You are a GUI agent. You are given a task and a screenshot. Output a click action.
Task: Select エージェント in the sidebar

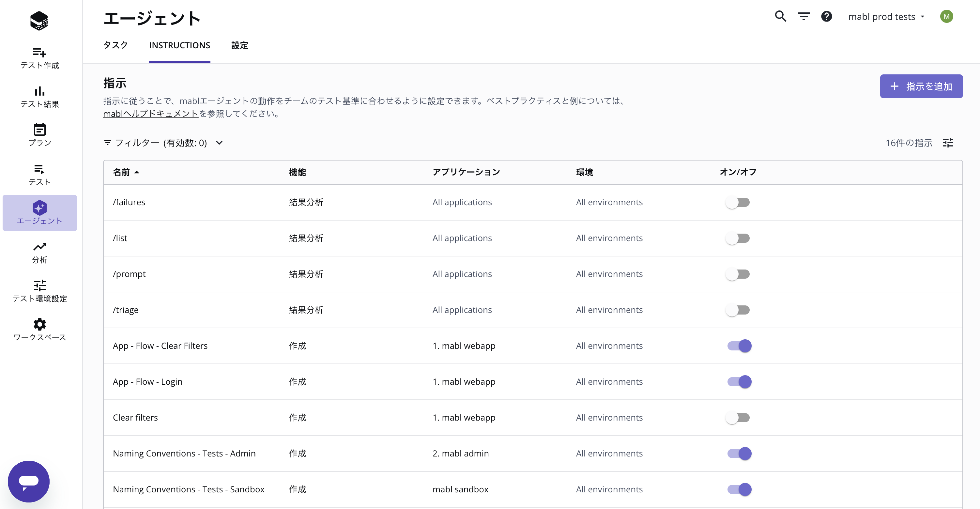point(39,213)
